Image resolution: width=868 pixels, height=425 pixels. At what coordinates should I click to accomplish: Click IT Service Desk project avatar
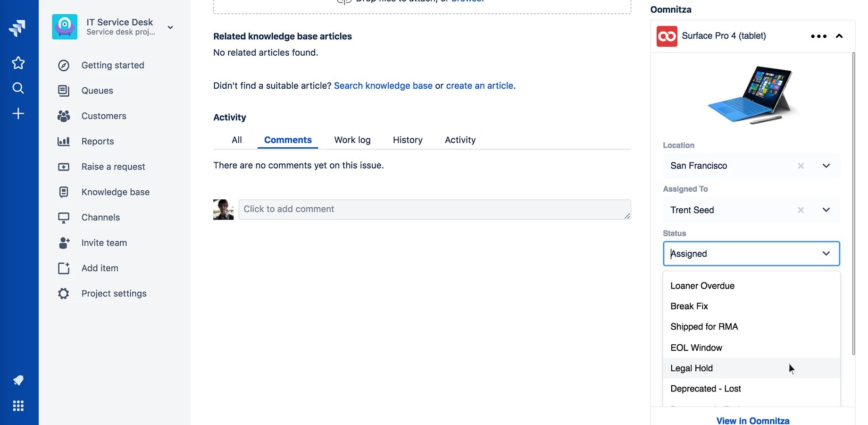pyautogui.click(x=65, y=26)
